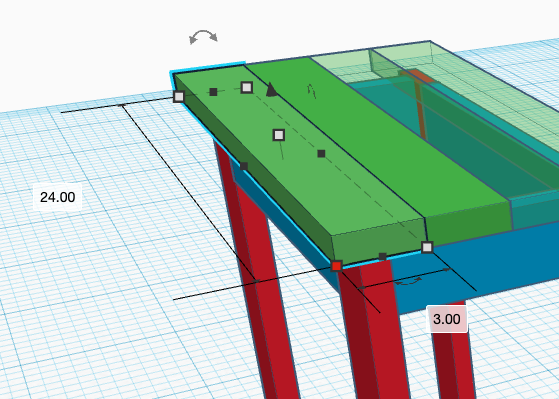The image size is (559, 399).
Task: Click the 24.00 length dimension field
Action: [57, 197]
